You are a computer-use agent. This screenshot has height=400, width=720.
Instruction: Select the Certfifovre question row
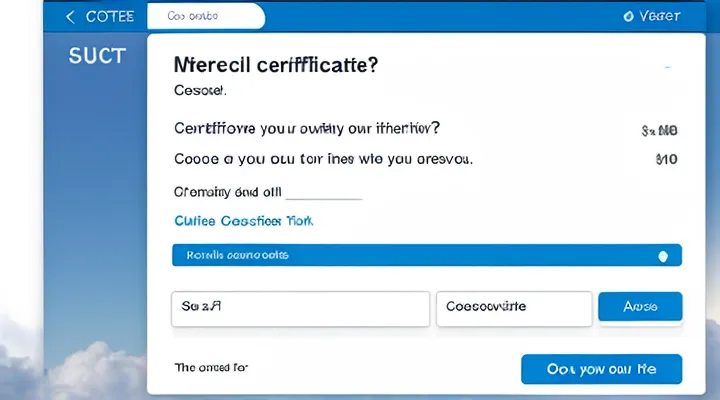tap(308, 129)
